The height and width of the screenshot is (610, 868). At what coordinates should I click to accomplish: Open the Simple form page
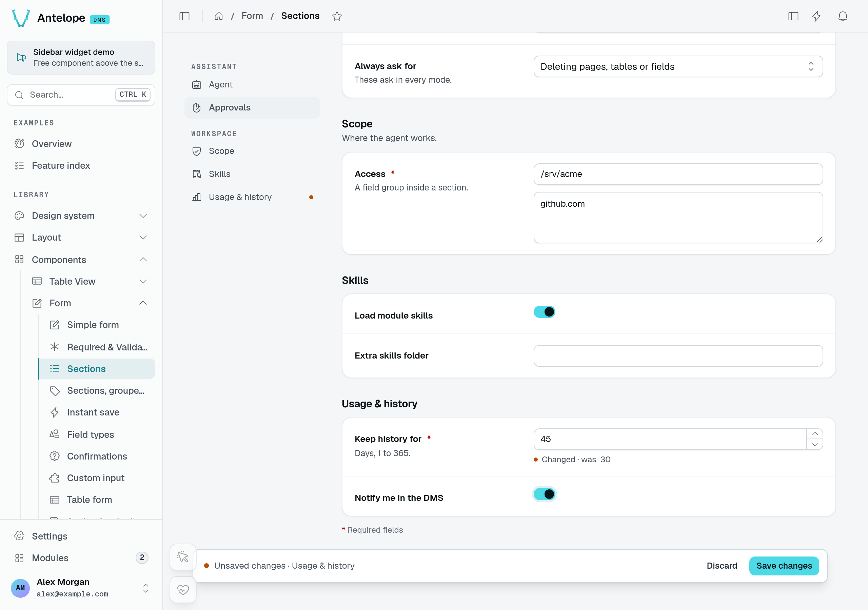coord(97,325)
